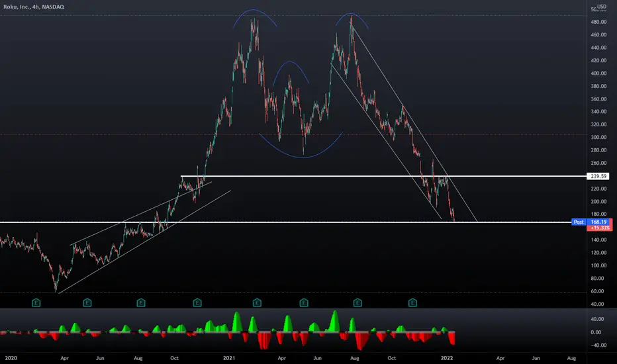Click the Oct label just before 2022
This screenshot has width=617, height=364.
pyautogui.click(x=391, y=358)
